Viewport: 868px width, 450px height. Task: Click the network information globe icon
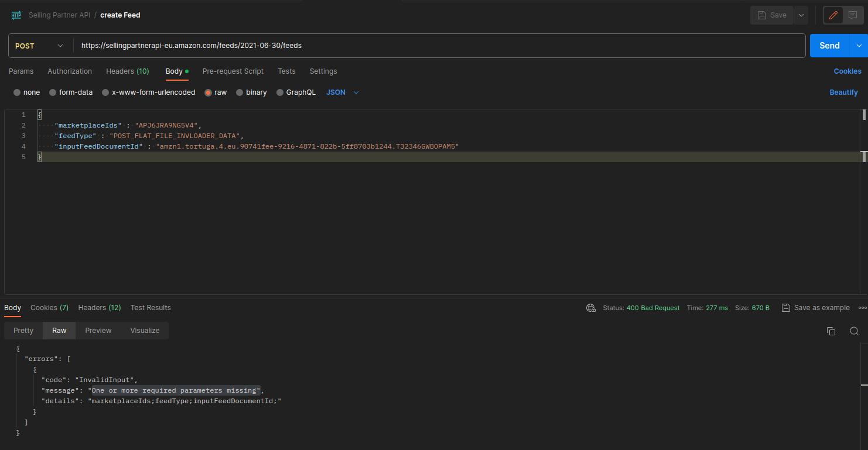coord(590,307)
